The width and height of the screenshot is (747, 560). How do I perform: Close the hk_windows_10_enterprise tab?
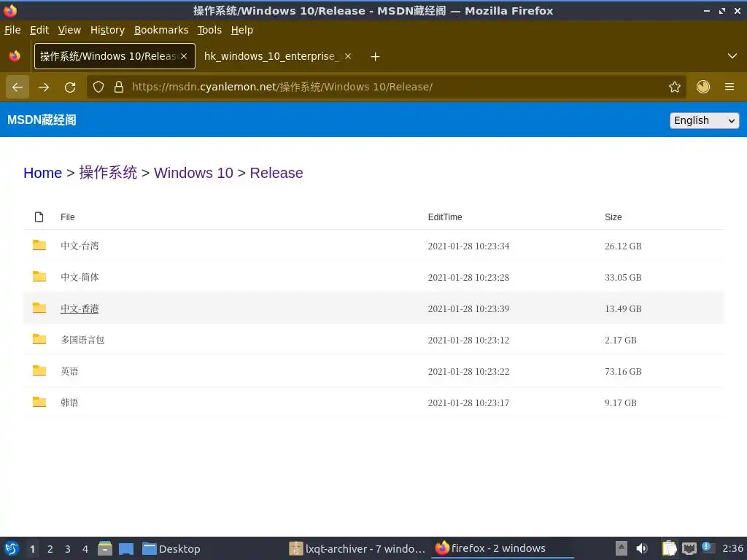tap(348, 56)
